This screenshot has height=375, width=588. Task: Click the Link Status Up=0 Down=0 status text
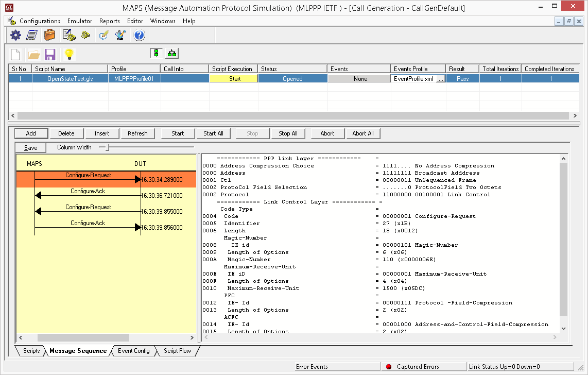coord(505,367)
